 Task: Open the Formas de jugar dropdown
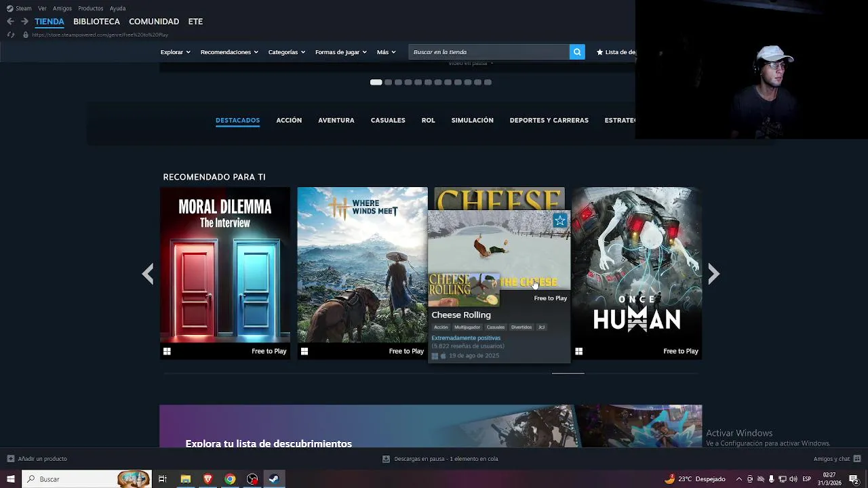(340, 52)
